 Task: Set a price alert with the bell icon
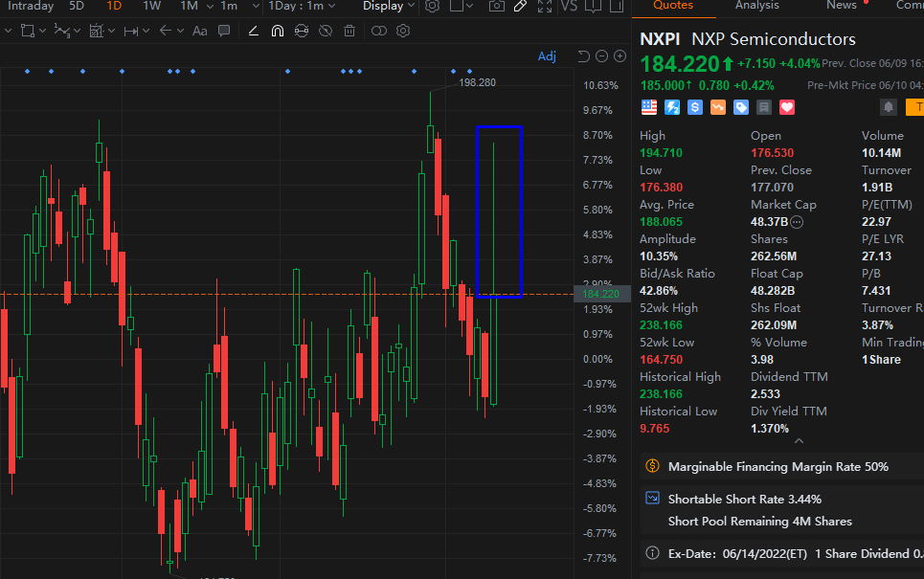(x=888, y=107)
